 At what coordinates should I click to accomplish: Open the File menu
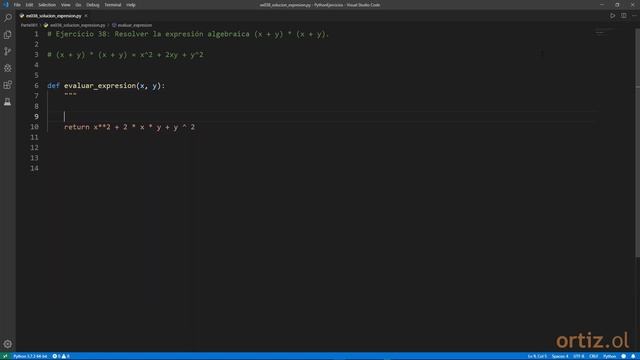17,5
